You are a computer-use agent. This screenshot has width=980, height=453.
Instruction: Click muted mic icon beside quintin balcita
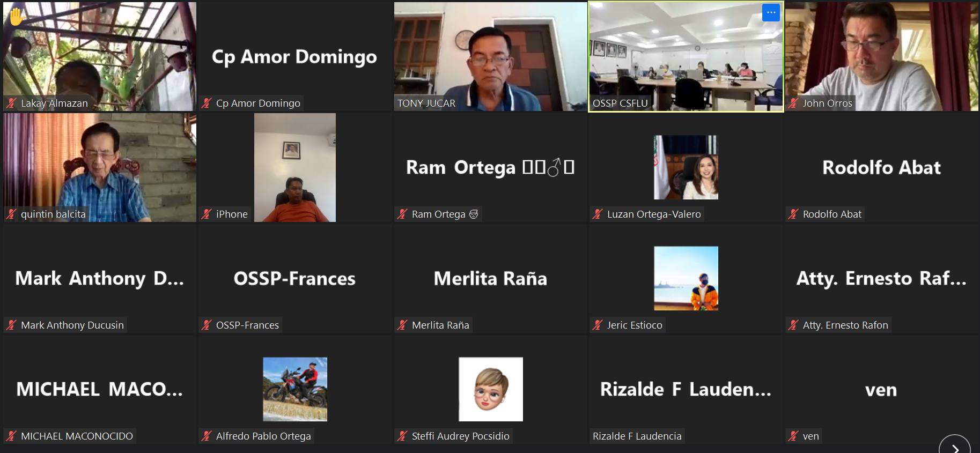click(11, 214)
